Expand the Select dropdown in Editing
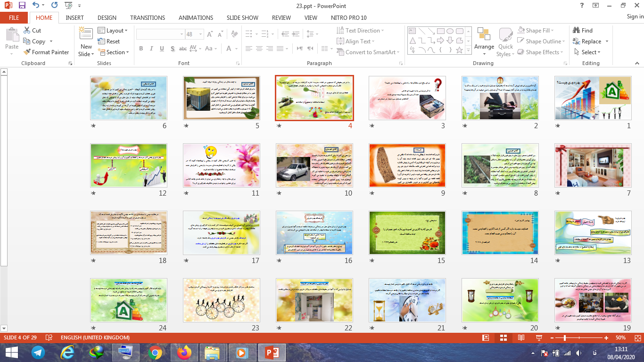Viewport: 644px width, 362px height. pyautogui.click(x=591, y=52)
